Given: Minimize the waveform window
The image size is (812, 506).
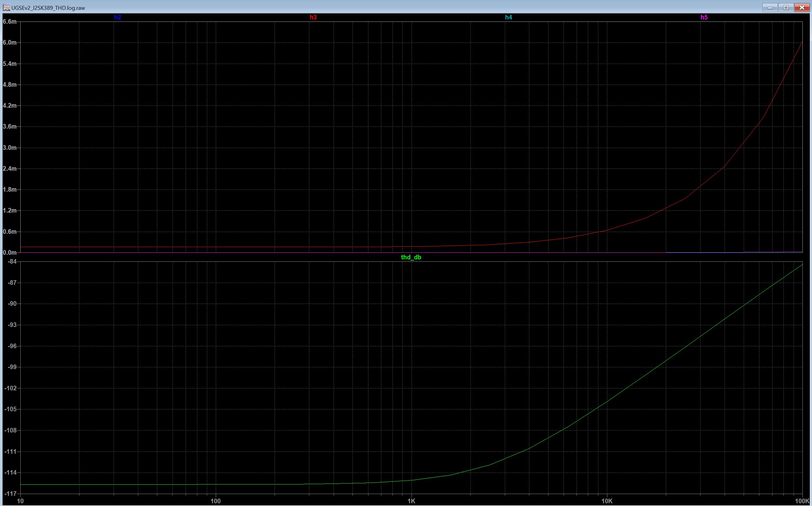Looking at the screenshot, I should pos(770,7).
